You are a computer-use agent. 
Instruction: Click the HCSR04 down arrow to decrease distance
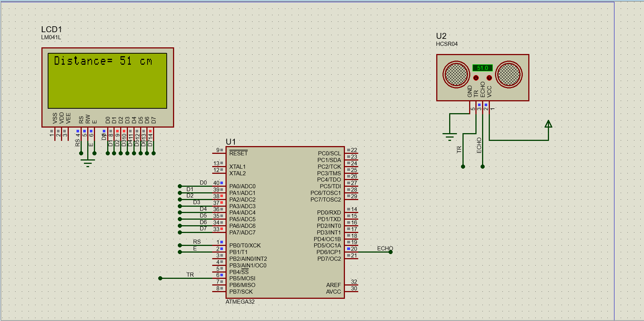tap(476, 78)
